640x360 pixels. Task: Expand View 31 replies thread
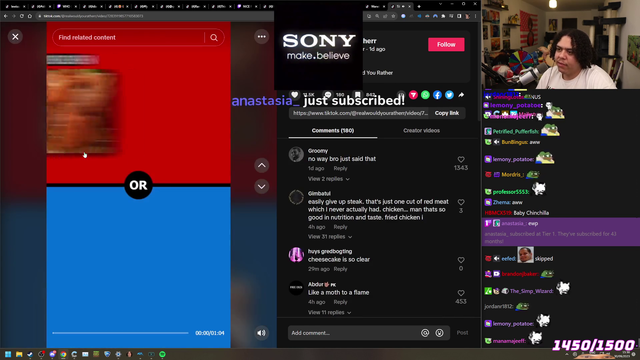(x=330, y=237)
